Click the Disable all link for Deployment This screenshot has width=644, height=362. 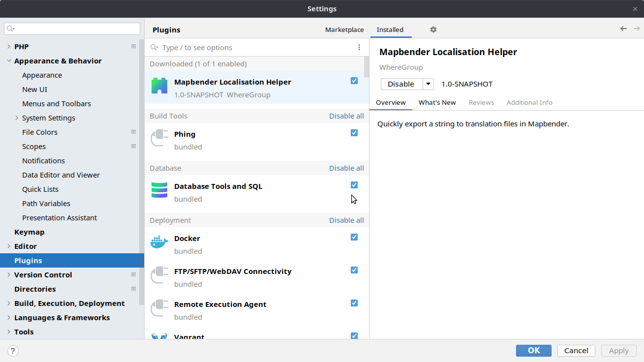[x=346, y=220]
